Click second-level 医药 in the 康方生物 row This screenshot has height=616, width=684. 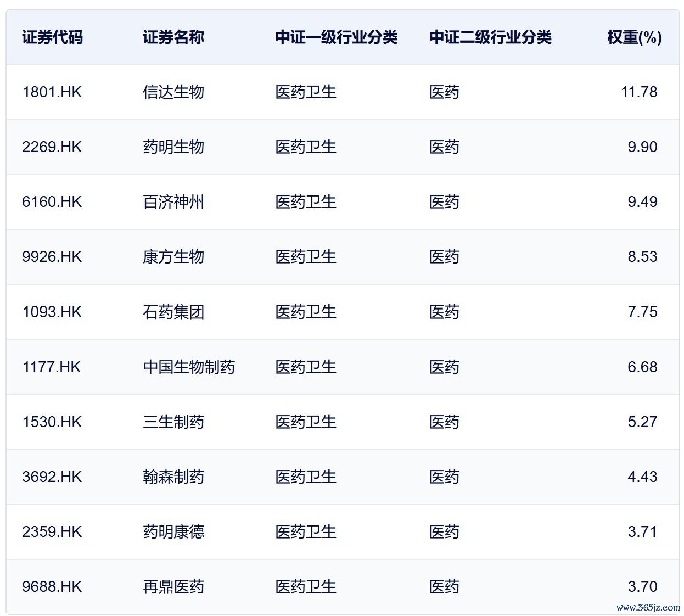point(444,257)
